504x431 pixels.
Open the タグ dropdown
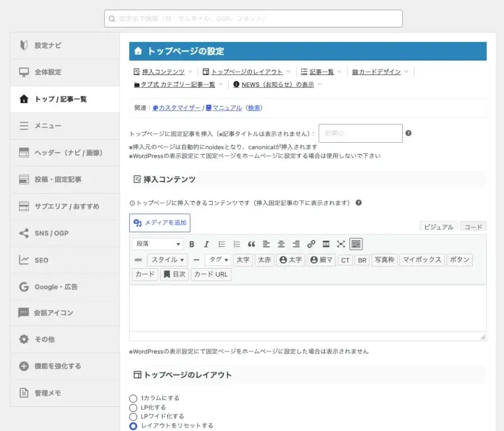[218, 260]
